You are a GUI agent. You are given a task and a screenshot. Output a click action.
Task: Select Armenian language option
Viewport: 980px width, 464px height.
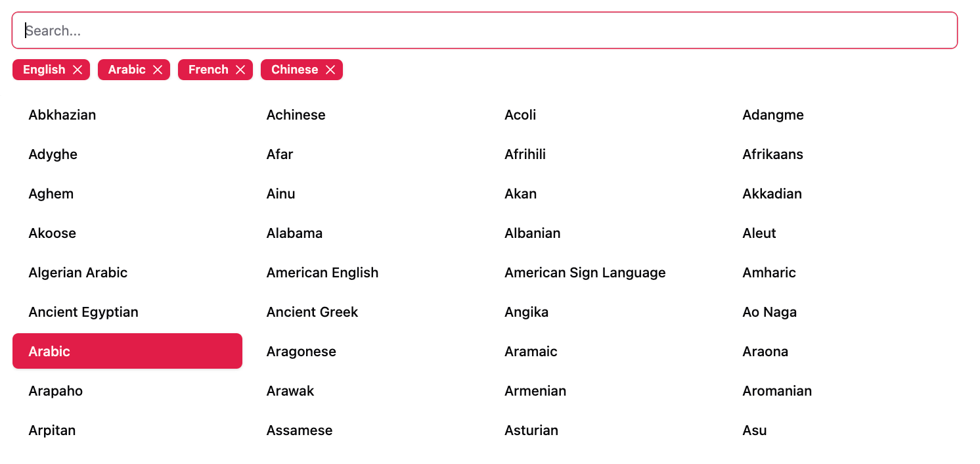click(x=603, y=390)
